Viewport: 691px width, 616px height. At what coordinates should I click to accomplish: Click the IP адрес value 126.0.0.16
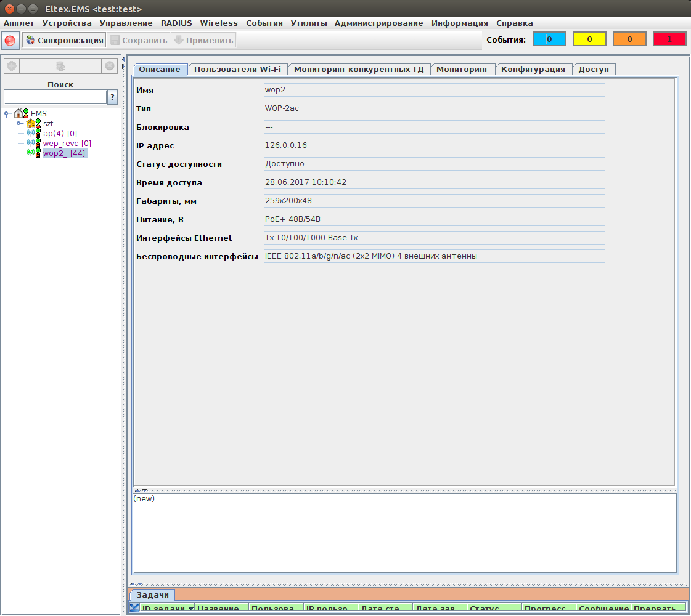(434, 145)
